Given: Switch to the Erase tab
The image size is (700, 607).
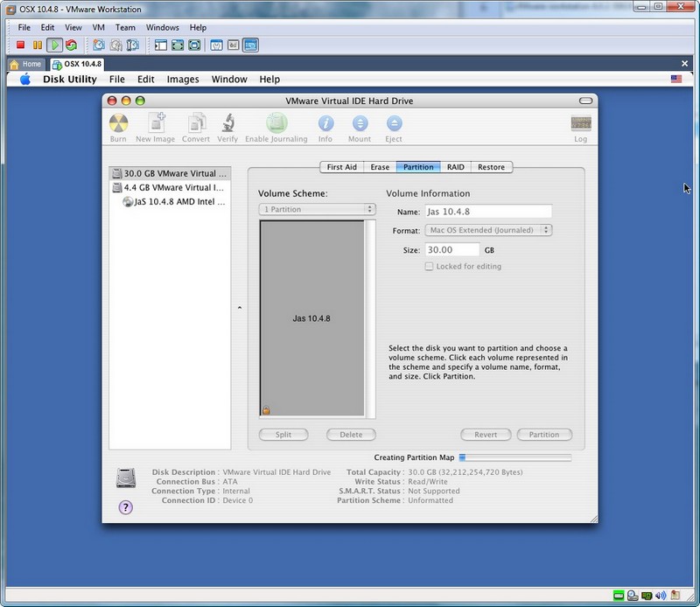Looking at the screenshot, I should click(x=380, y=167).
